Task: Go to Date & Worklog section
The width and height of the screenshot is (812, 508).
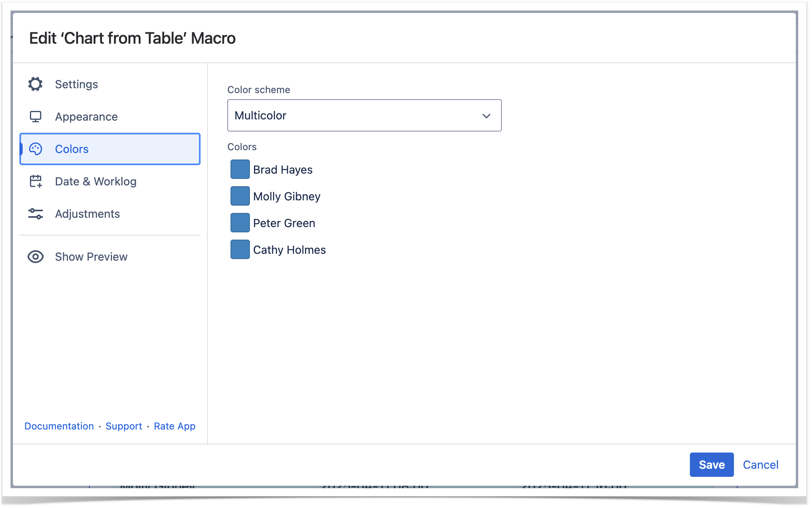Action: tap(95, 181)
